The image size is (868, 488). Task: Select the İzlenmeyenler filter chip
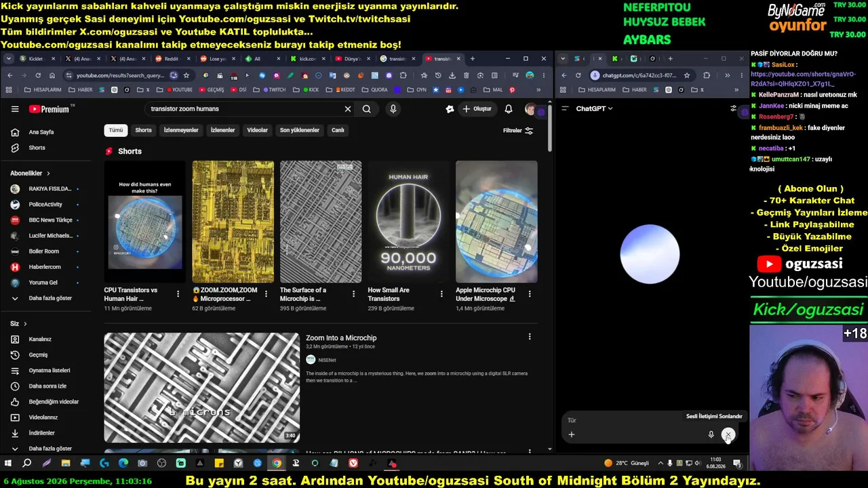(181, 130)
